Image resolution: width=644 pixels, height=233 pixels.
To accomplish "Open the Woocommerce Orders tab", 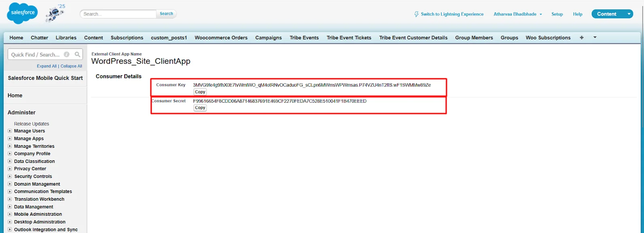I will tap(221, 38).
